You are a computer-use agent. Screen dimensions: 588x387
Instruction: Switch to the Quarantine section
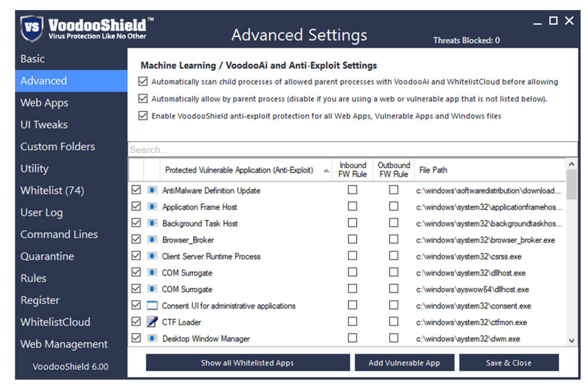(47, 257)
